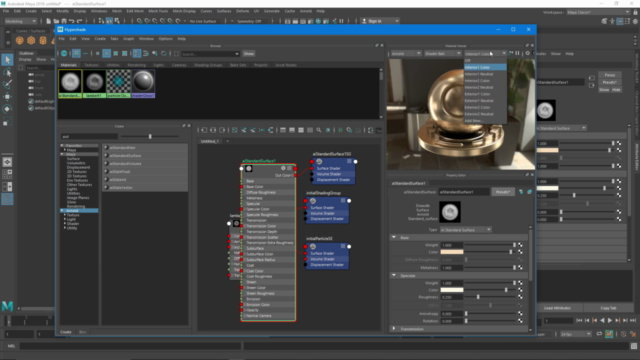Click the Sign In button in Maya toolbar
This screenshot has width=640, height=360.
click(x=375, y=21)
